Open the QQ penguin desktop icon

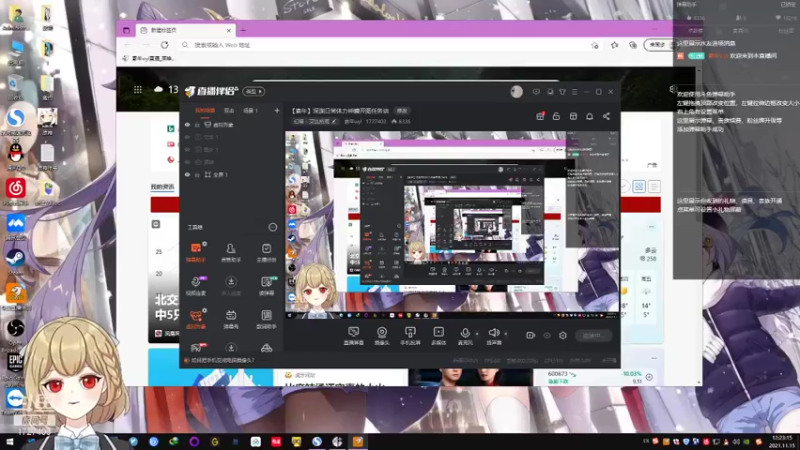coord(16,155)
